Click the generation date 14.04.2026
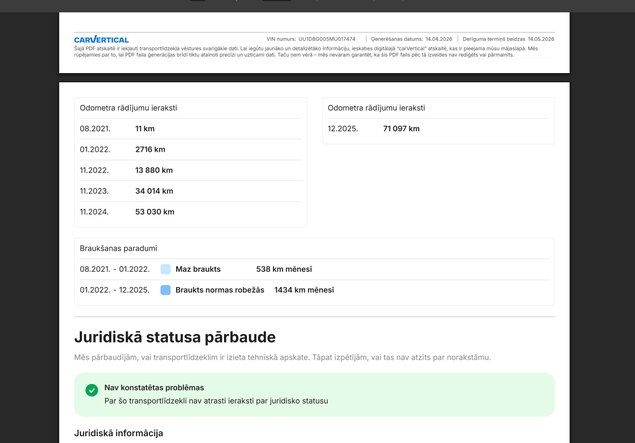Image resolution: width=635 pixels, height=443 pixels. pyautogui.click(x=439, y=39)
